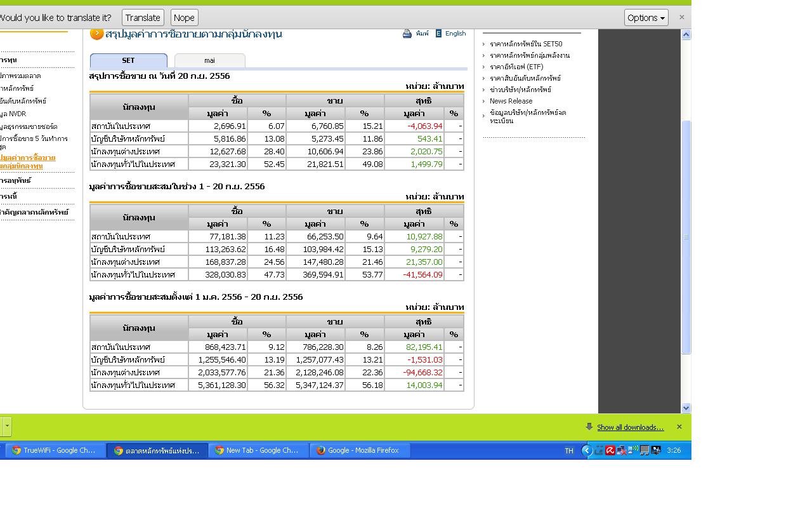Click the 1,257,077.43 sell value cell
Viewport: 812px width, 508px height.
315,360
